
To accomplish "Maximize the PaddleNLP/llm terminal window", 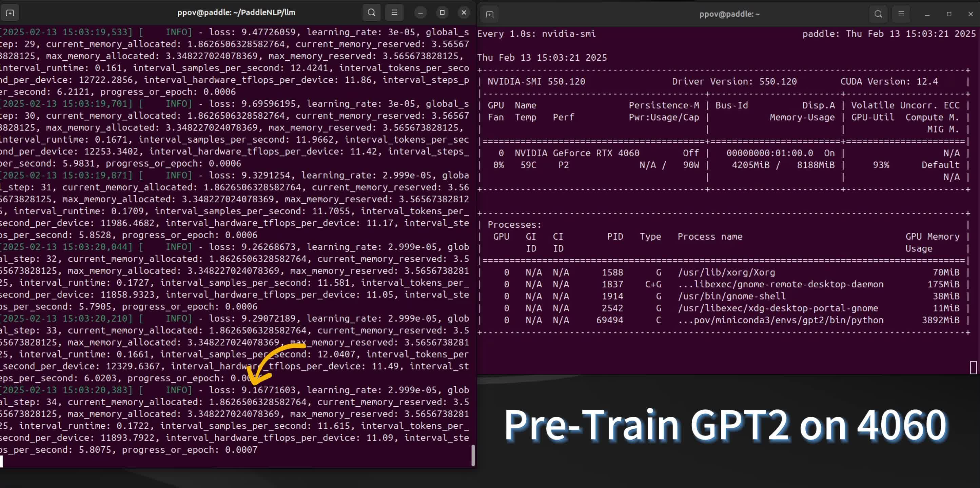I will click(442, 13).
